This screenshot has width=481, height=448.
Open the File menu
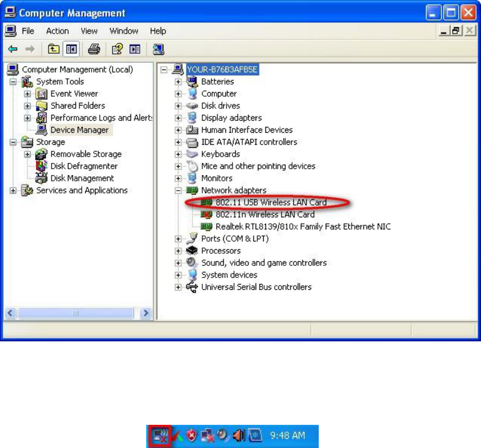[x=28, y=31]
